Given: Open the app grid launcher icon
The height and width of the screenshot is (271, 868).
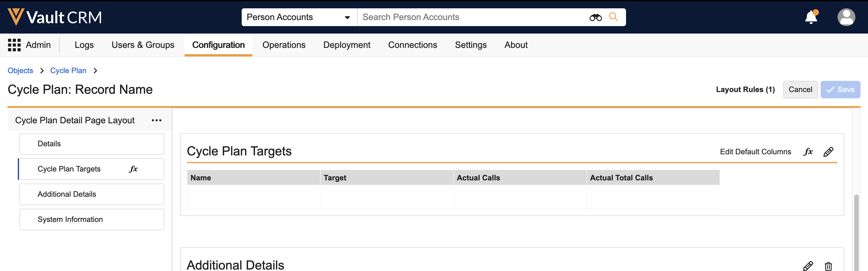Looking at the screenshot, I should click(14, 45).
